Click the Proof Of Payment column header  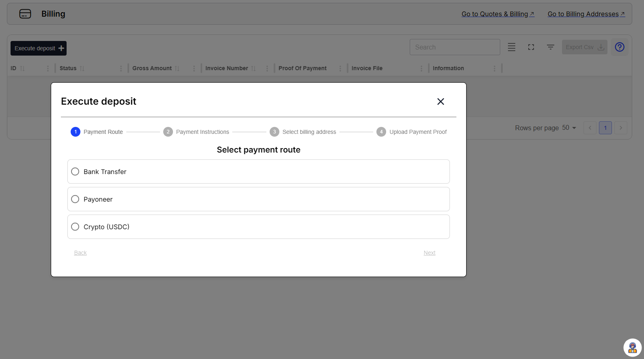pyautogui.click(x=303, y=68)
